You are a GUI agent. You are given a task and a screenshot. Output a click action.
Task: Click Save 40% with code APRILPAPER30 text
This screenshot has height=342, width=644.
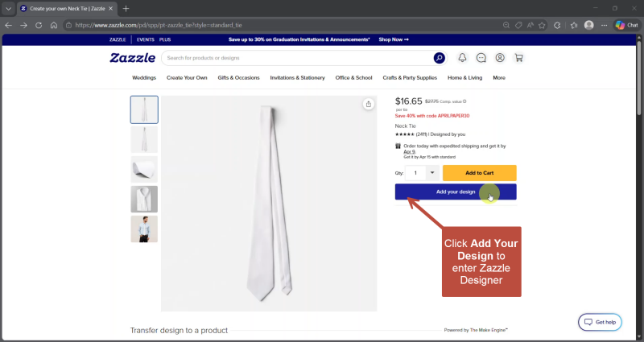(432, 116)
